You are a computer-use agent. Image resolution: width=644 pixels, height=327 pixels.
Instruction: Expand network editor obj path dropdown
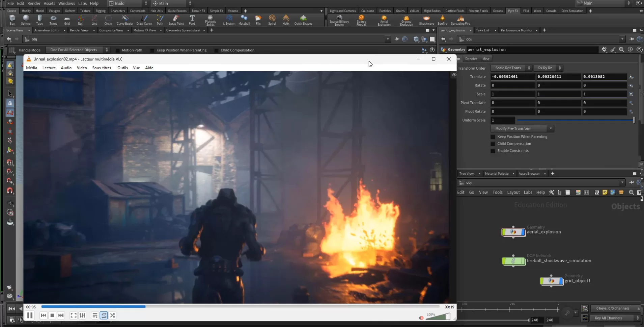click(622, 182)
